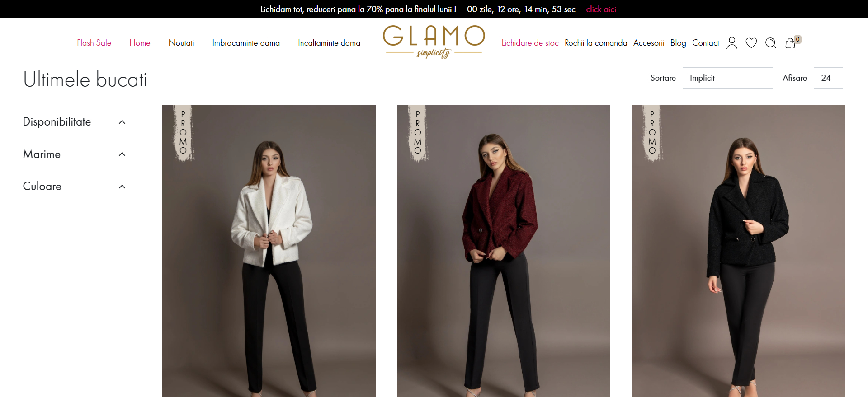Open the search magnifier icon

pyautogui.click(x=771, y=43)
